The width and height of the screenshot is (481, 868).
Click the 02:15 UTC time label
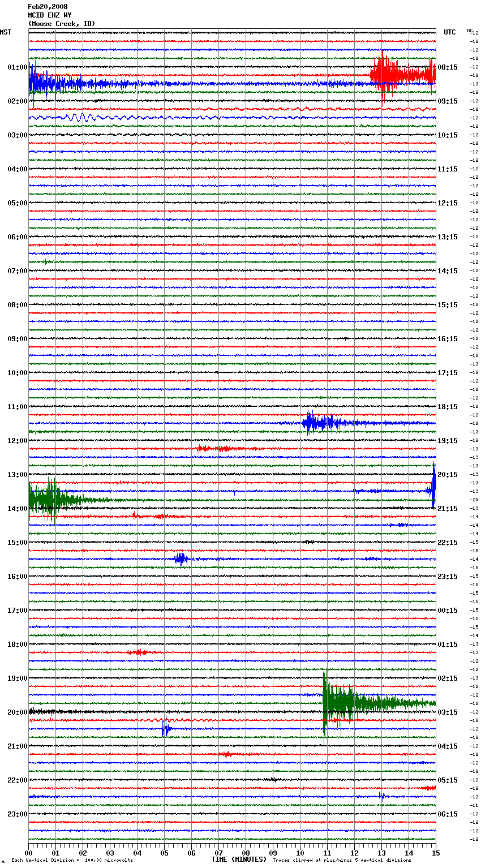(x=448, y=678)
